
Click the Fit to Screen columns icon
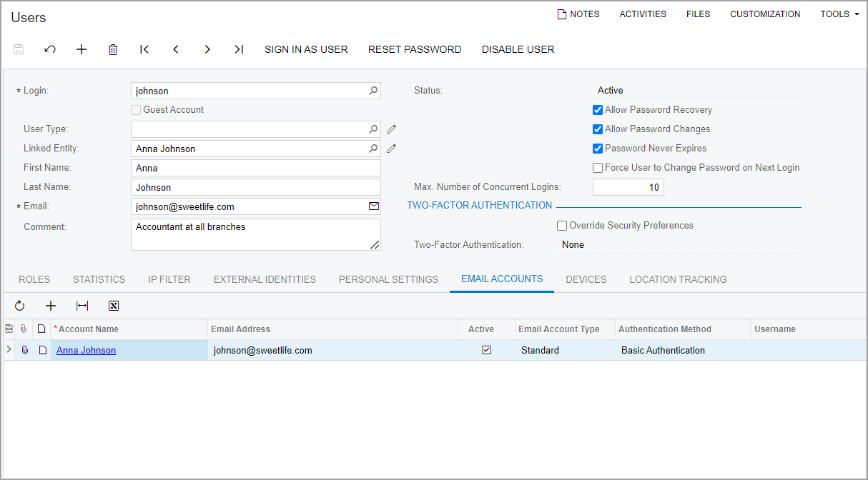pos(82,306)
